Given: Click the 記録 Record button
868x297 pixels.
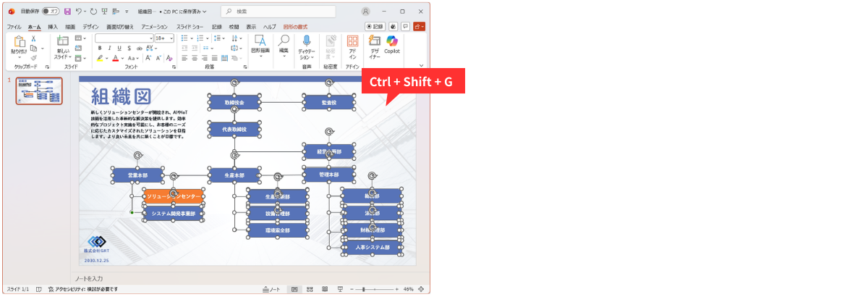Looking at the screenshot, I should [375, 27].
